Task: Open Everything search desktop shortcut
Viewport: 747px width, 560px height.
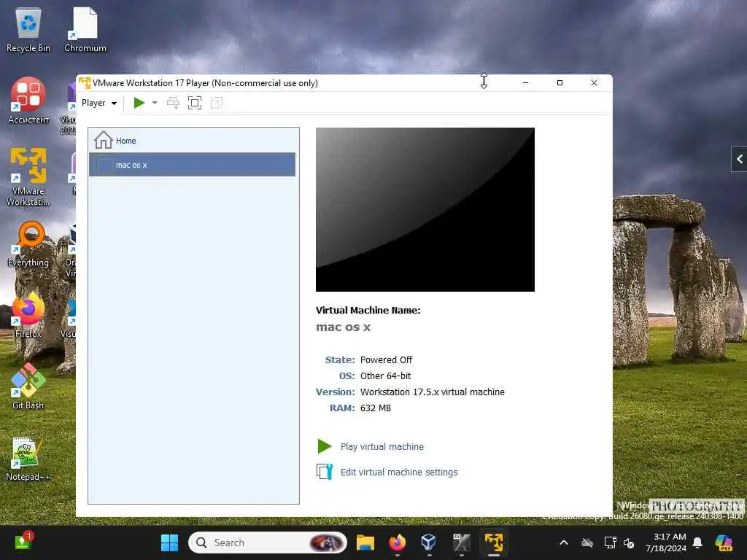Action: point(28,244)
